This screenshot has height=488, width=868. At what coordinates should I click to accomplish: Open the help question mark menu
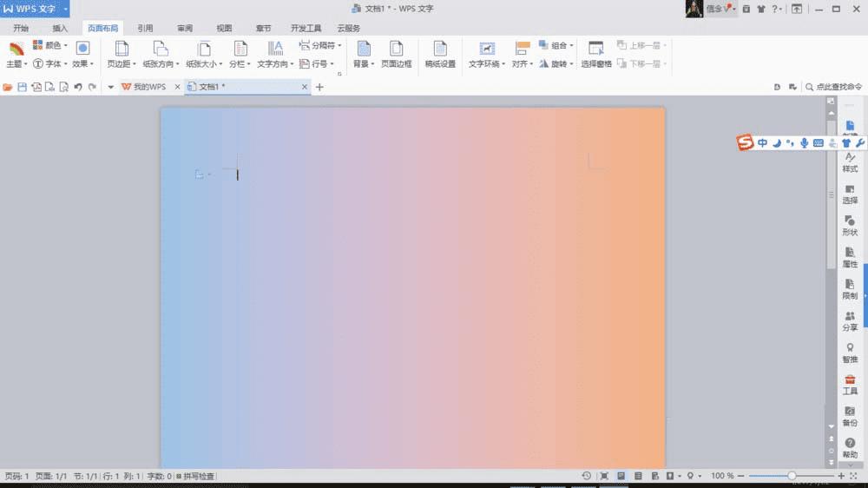click(777, 9)
